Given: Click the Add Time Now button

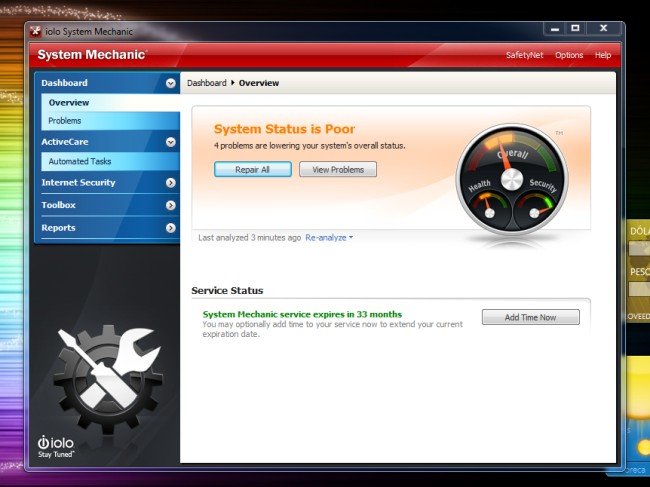Looking at the screenshot, I should tap(531, 317).
